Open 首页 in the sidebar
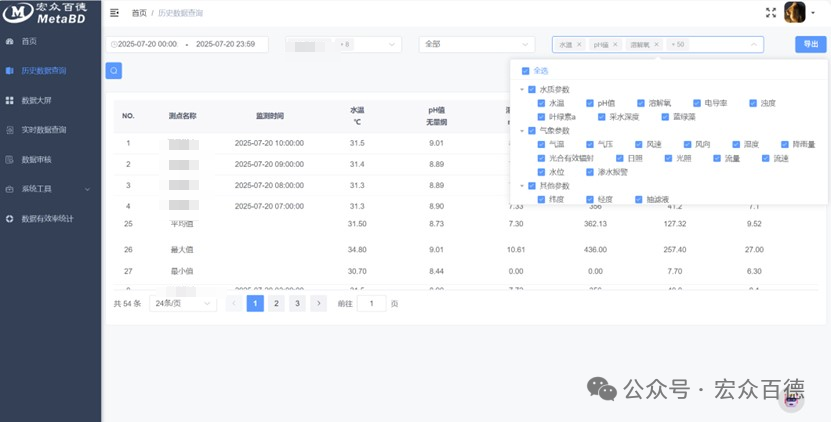 point(29,41)
